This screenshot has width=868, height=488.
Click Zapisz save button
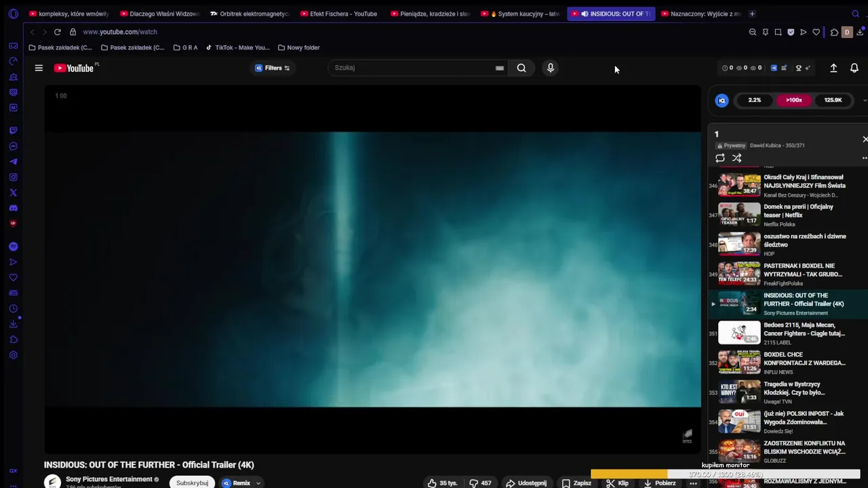[576, 483]
